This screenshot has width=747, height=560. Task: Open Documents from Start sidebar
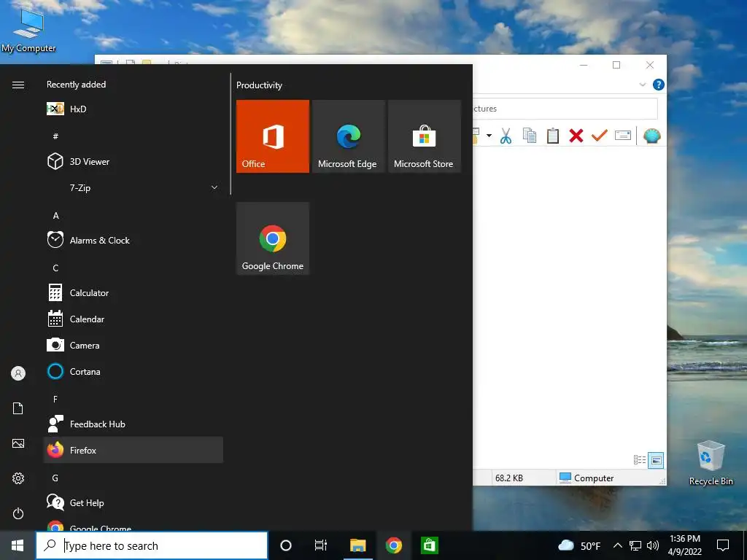[x=18, y=408]
